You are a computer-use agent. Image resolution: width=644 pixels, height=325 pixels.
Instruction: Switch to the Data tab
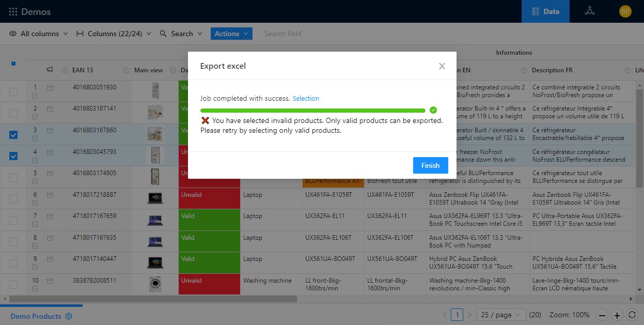coord(545,11)
